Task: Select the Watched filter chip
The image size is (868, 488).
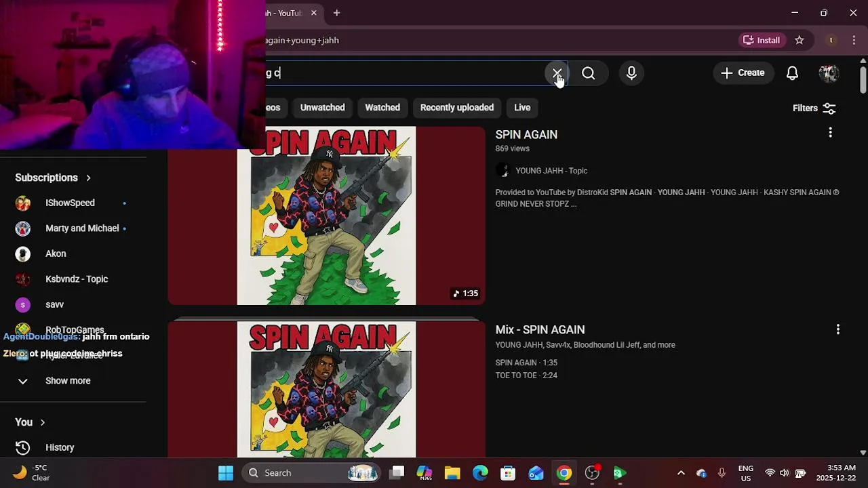Action: click(382, 108)
